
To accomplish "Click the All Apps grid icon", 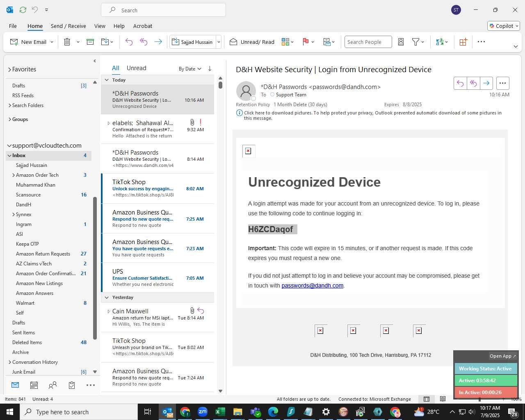I will click(x=463, y=42).
